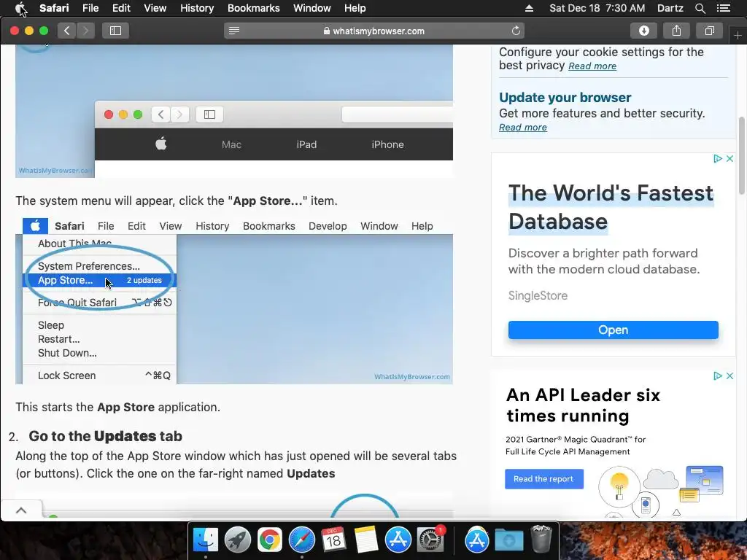
Task: Click AdChoices icon on API Leader ad
Action: pos(718,376)
